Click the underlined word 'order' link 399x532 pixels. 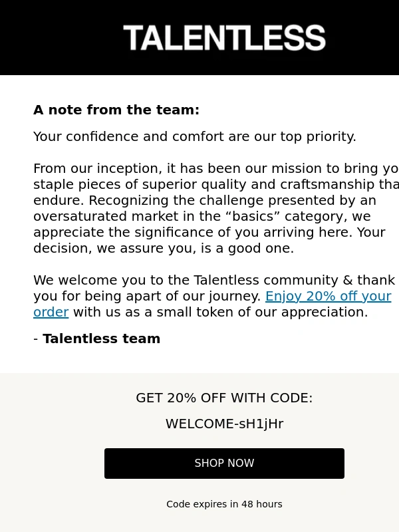click(x=51, y=312)
